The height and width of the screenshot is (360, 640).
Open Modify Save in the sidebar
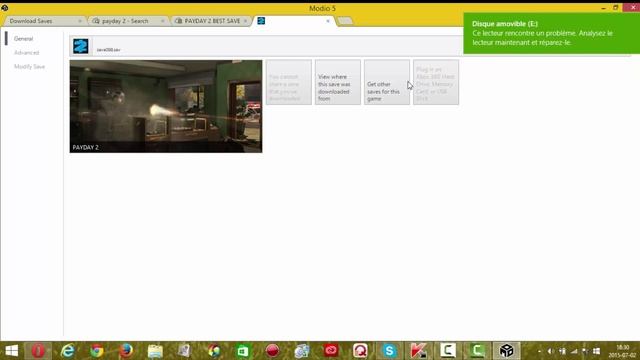click(29, 67)
